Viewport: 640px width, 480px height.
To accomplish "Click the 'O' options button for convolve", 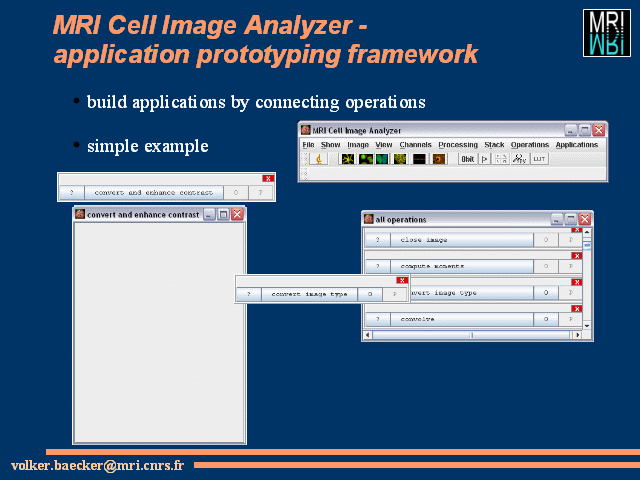I will click(x=546, y=319).
